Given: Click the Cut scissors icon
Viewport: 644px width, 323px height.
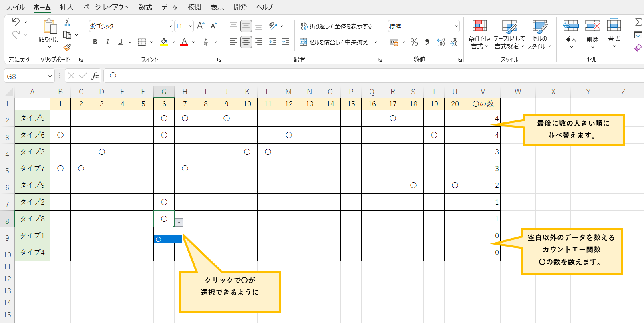Looking at the screenshot, I should coord(67,22).
